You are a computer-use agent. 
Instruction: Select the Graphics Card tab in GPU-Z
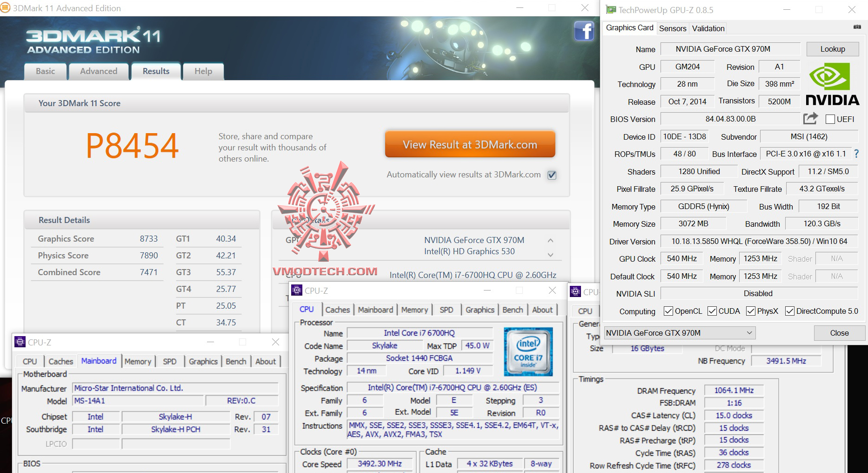(x=630, y=28)
